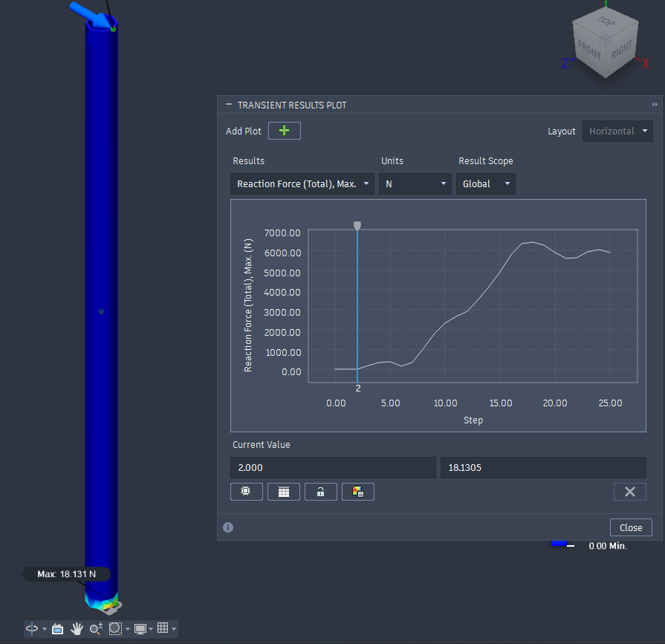Open the Orbit tool dropdown arrow
The height and width of the screenshot is (644, 665).
pos(45,629)
